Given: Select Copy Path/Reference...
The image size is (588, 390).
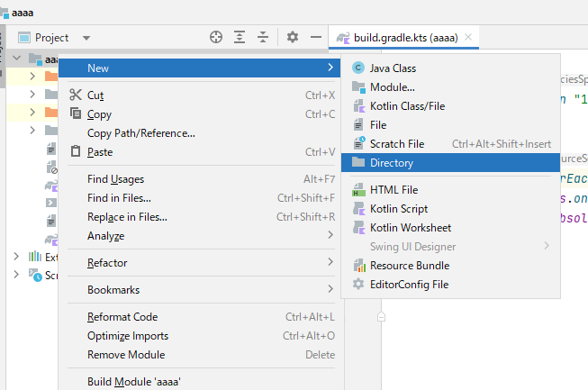Looking at the screenshot, I should pyautogui.click(x=202, y=133).
